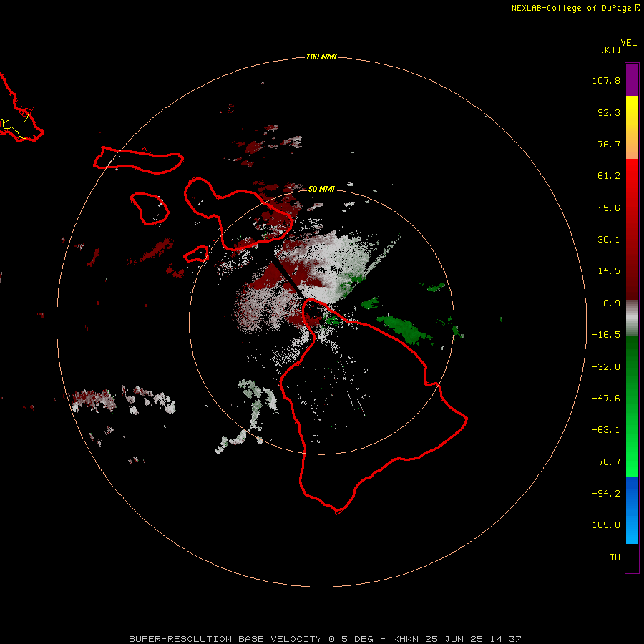Click the 92.3 velocity scale value
644x644 pixels.
(x=609, y=112)
